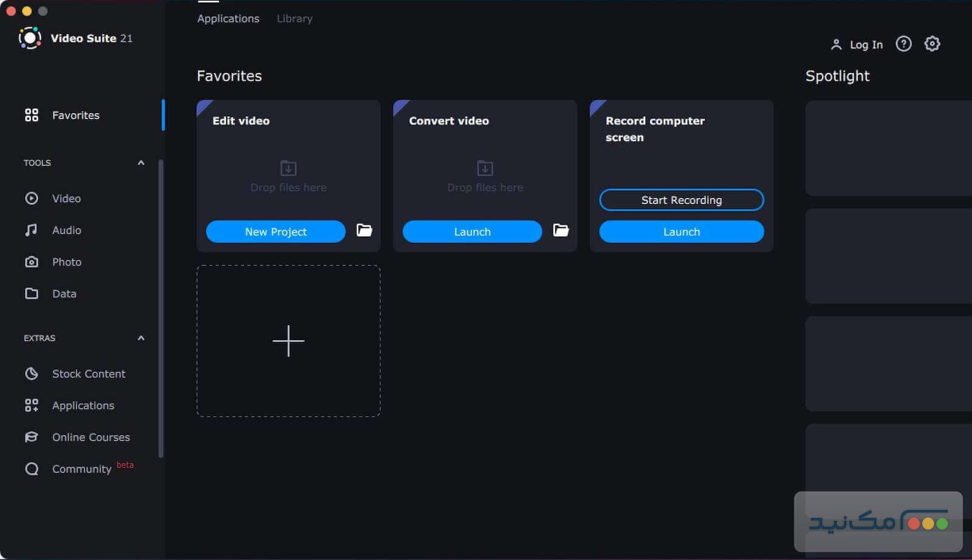
Task: Open the Online Courses section
Action: coord(90,437)
